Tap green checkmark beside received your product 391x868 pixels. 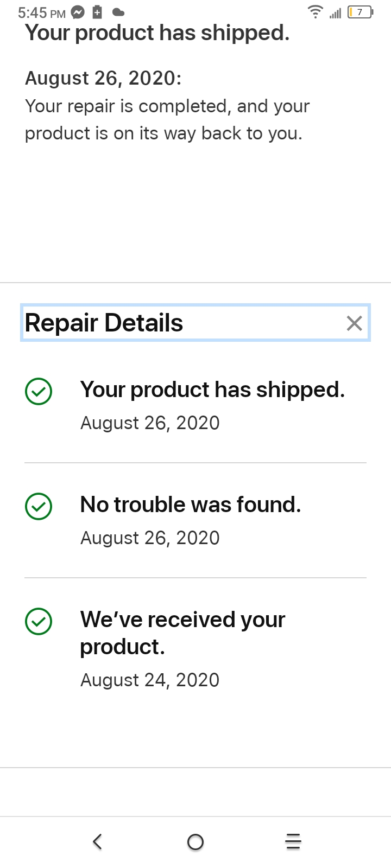coord(39,621)
